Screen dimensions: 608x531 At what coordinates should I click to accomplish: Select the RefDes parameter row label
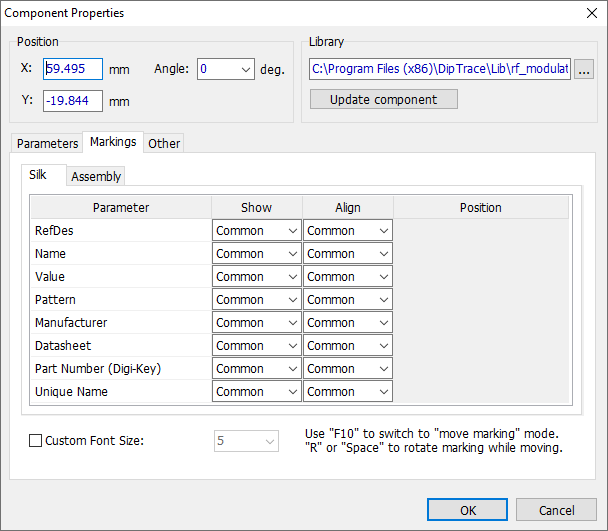pyautogui.click(x=54, y=230)
